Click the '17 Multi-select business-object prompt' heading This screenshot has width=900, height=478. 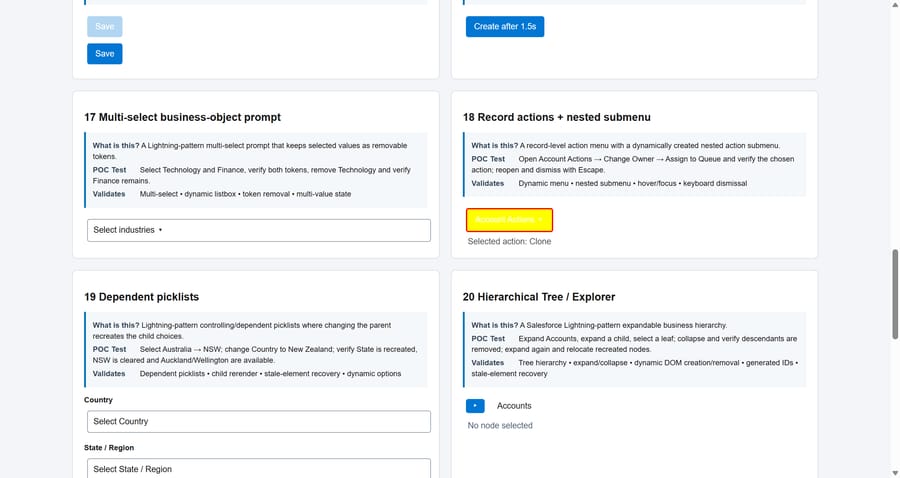pyautogui.click(x=183, y=117)
